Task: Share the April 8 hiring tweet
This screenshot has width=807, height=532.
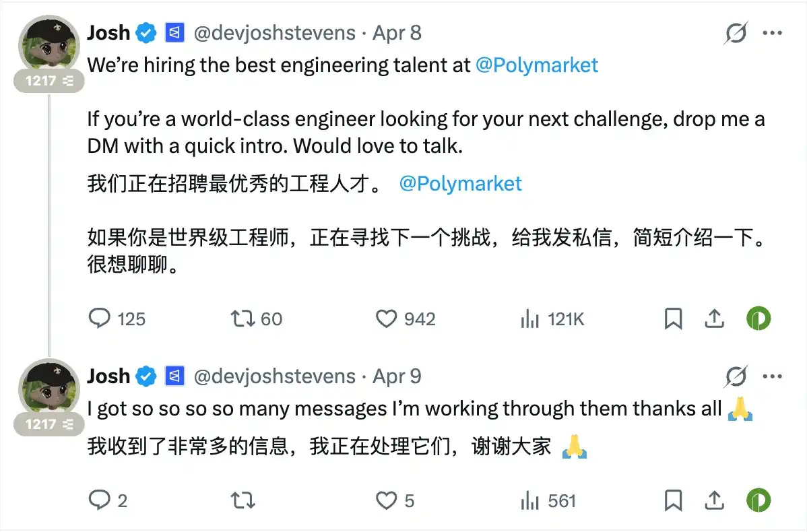Action: pos(714,319)
